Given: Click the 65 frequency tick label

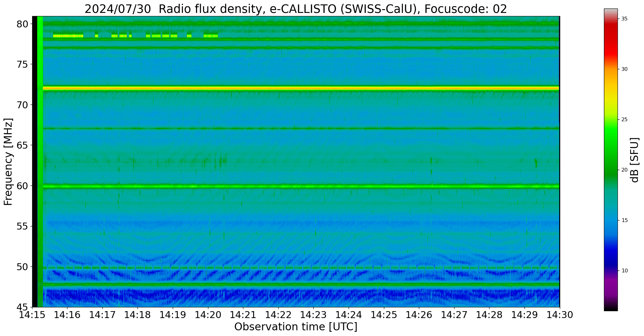Looking at the screenshot, I should 22,145.
